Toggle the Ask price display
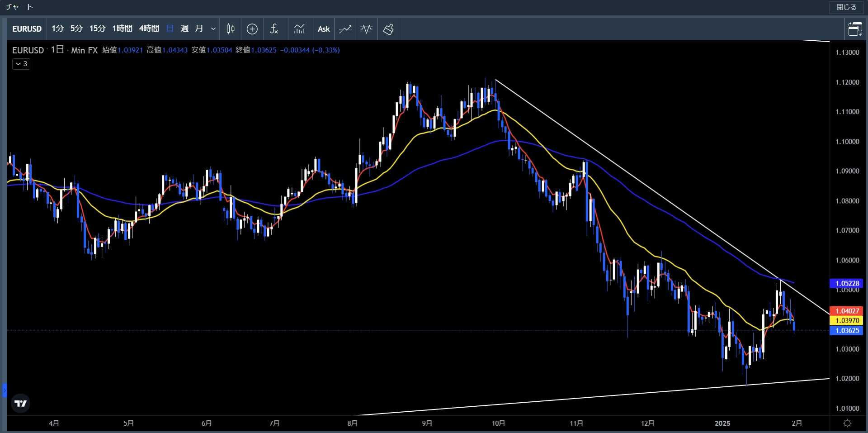Viewport: 868px width, 433px height. click(324, 29)
